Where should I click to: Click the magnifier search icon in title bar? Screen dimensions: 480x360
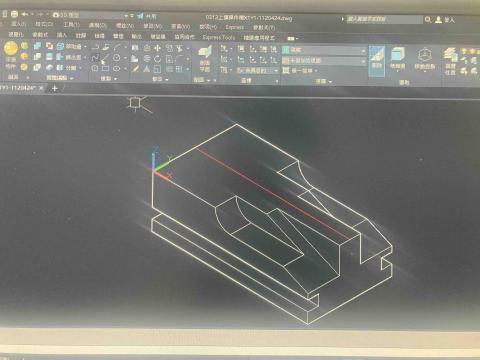[428, 20]
